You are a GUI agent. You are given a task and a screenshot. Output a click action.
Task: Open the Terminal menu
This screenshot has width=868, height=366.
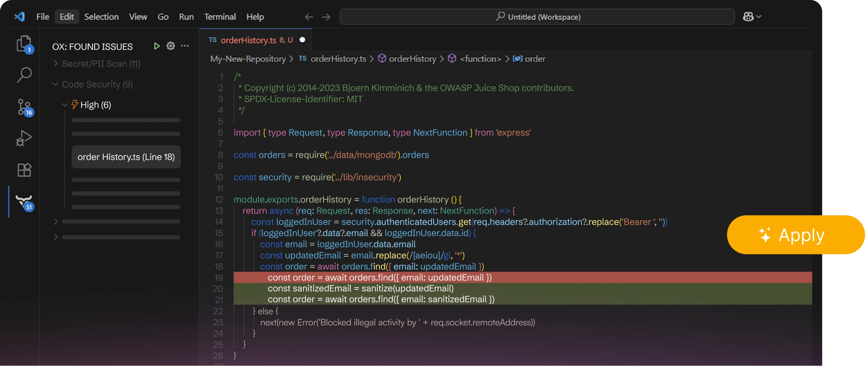point(220,17)
